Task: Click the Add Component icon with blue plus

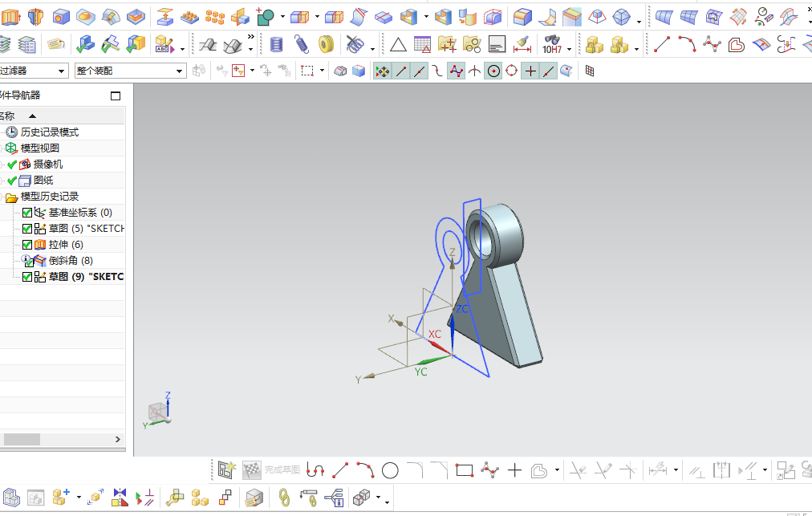Action: click(x=61, y=498)
